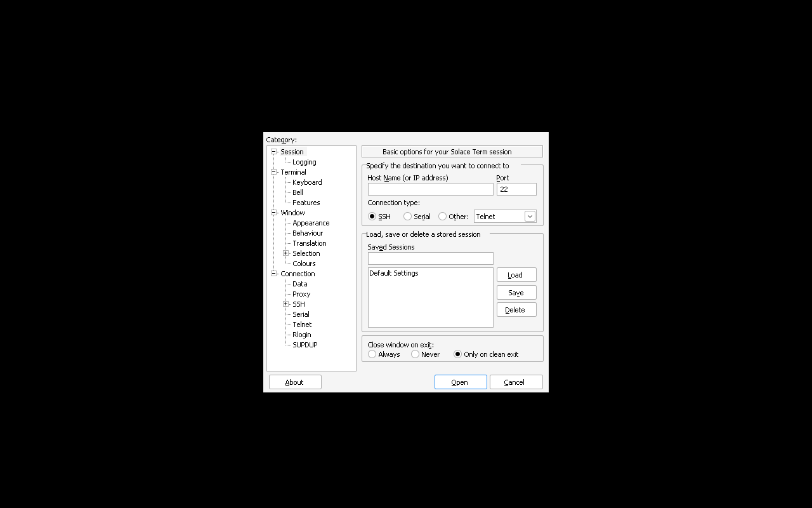Delete the stored session
The image size is (812, 508).
(x=516, y=310)
